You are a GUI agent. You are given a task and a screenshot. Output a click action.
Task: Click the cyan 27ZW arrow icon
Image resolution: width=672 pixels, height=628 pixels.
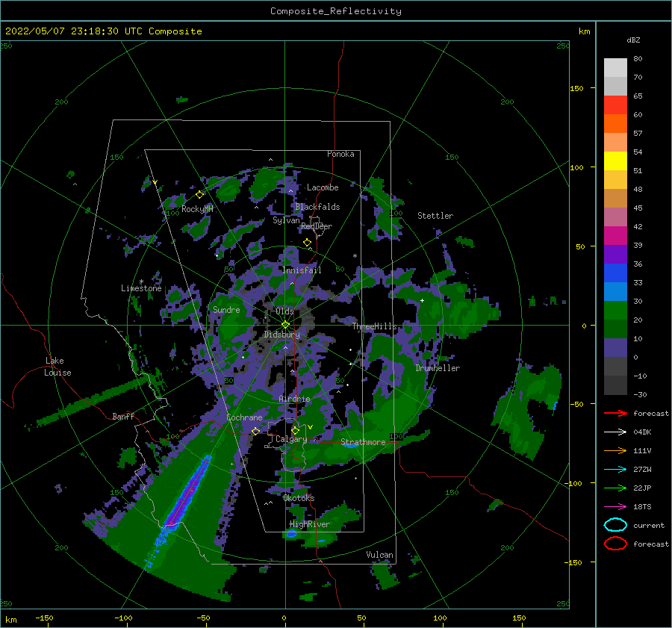click(x=615, y=470)
